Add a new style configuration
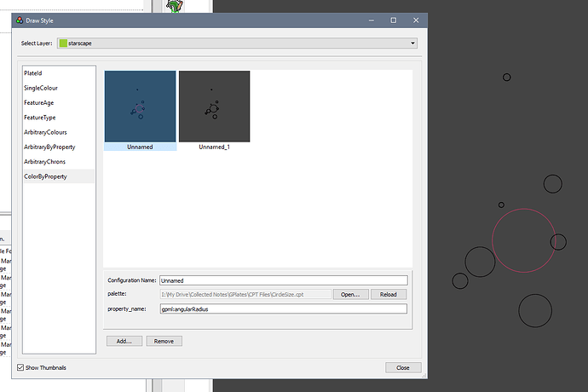 click(124, 341)
